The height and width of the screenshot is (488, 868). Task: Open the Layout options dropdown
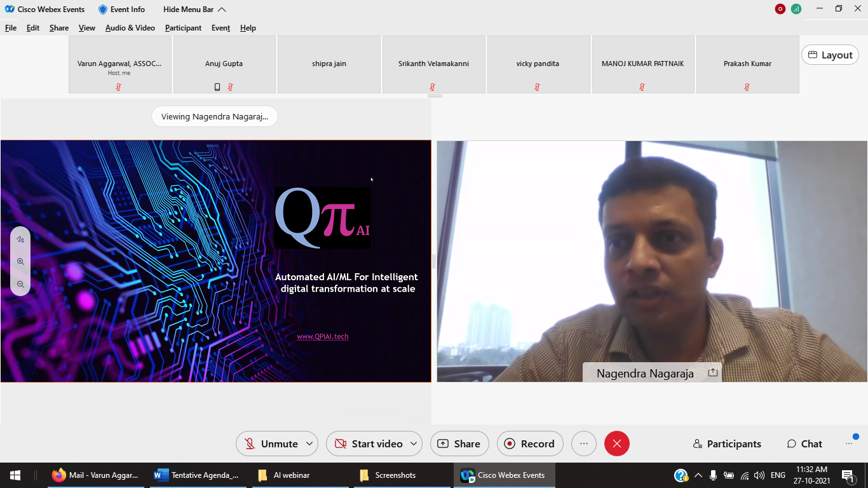coord(829,55)
